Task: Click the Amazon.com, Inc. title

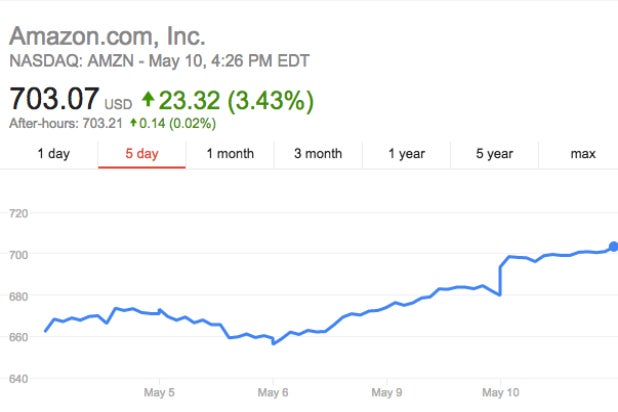Action: (107, 37)
